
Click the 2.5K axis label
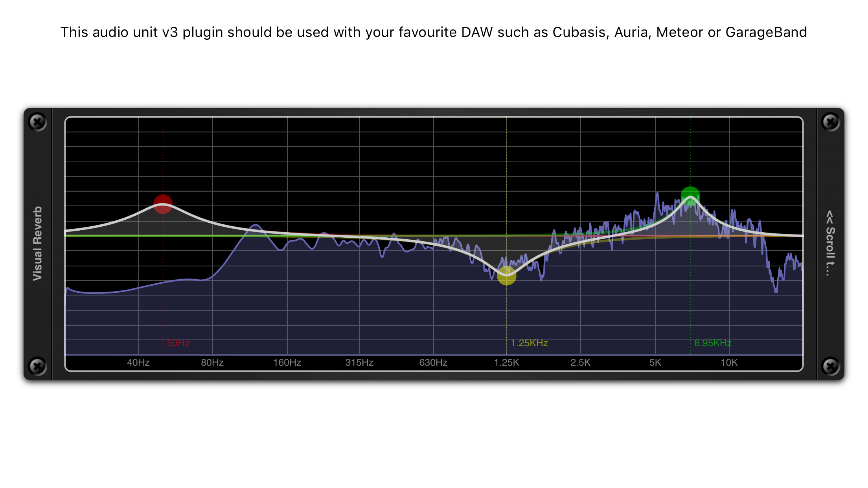coord(580,362)
